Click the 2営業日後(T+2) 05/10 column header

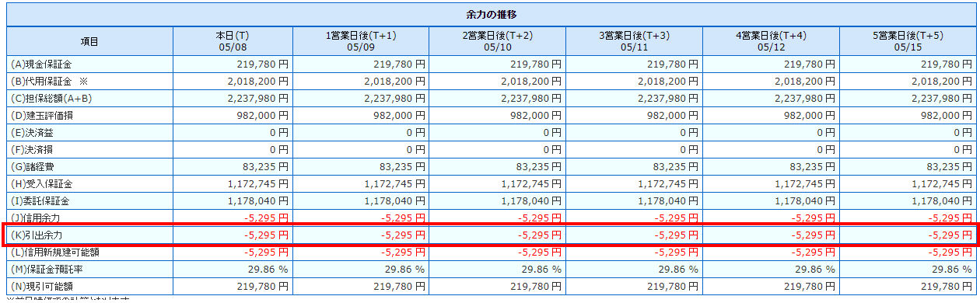coord(498,41)
